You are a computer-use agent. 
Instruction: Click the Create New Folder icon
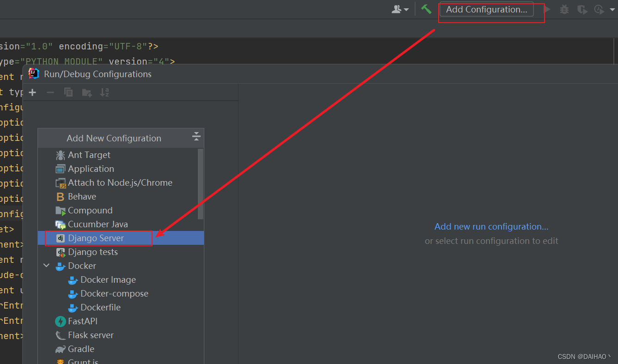86,92
